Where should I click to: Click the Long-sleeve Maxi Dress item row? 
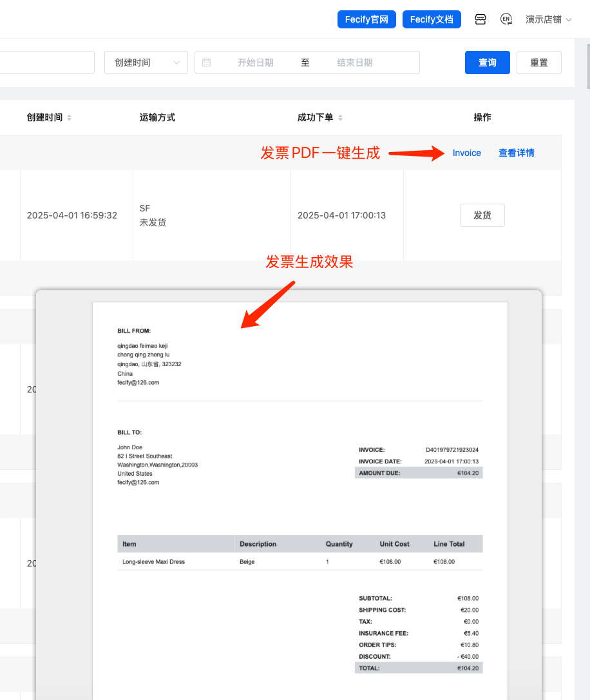point(300,561)
